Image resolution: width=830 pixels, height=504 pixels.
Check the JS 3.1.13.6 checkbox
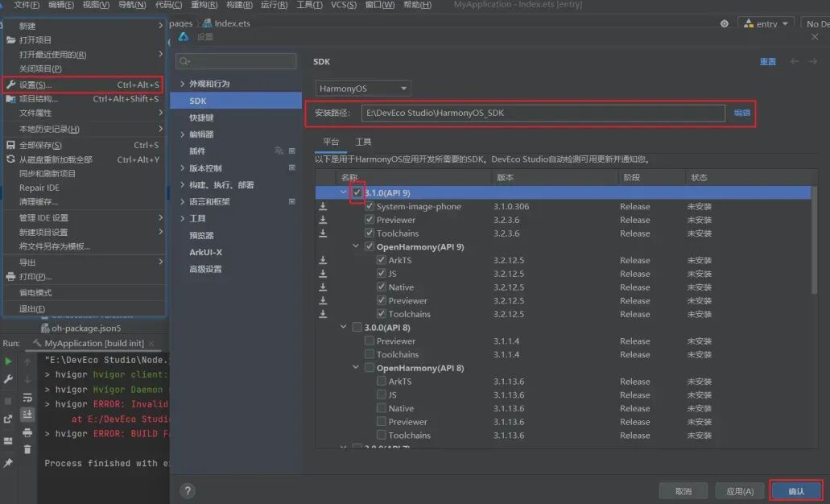pos(381,395)
